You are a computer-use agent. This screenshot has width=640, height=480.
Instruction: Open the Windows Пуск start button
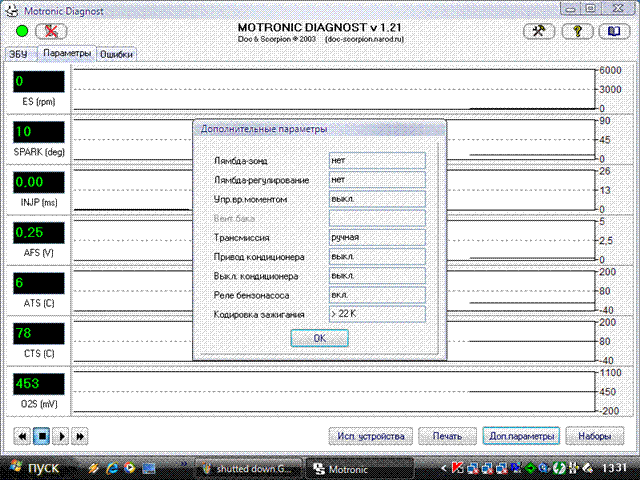click(34, 468)
